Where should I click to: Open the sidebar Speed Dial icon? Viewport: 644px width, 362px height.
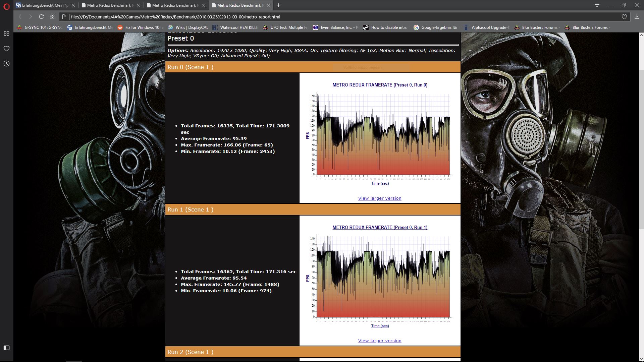tap(6, 34)
